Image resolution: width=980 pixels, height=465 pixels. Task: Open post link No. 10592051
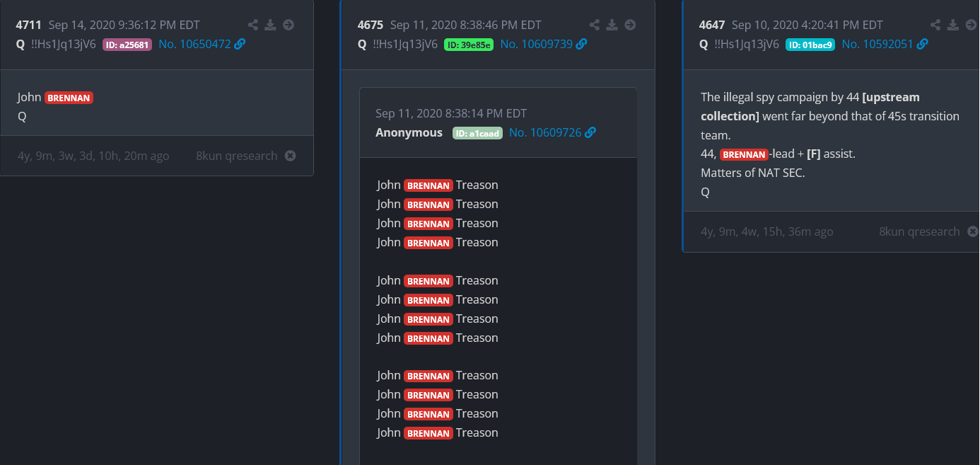[x=877, y=44]
